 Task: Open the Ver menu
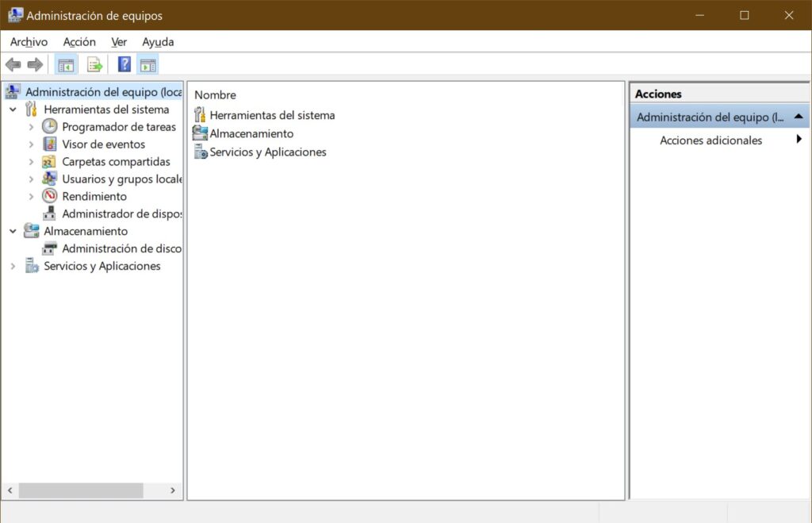pyautogui.click(x=119, y=41)
